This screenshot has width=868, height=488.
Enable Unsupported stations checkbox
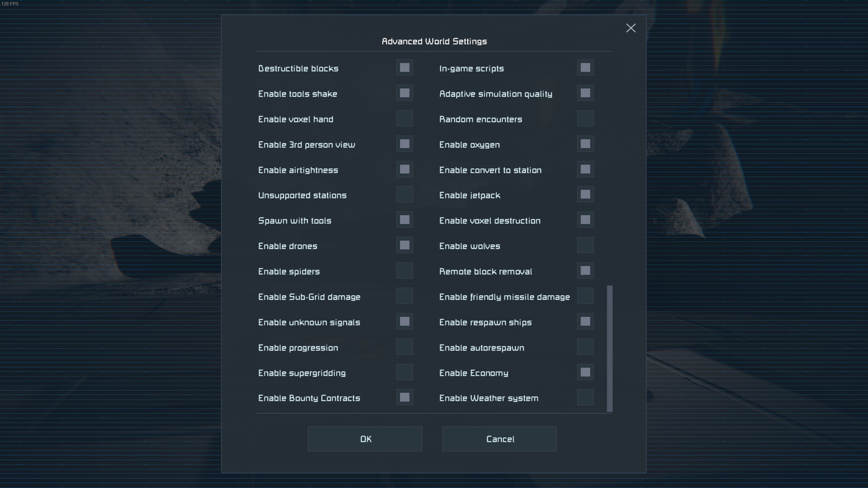coord(405,195)
